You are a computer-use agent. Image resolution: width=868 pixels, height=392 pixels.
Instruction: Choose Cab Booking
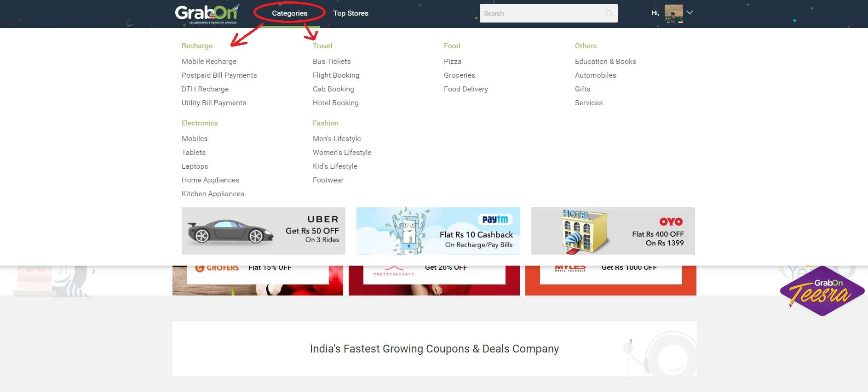[x=333, y=89]
